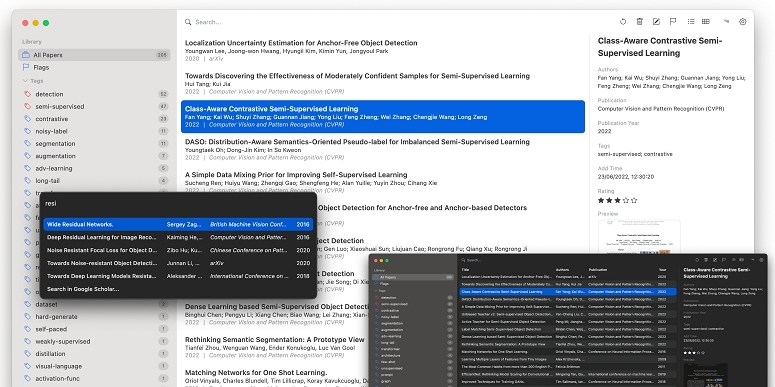Sort by Publication column header in the dark window
Image resolution: width=775 pixels, height=387 pixels.
click(598, 270)
